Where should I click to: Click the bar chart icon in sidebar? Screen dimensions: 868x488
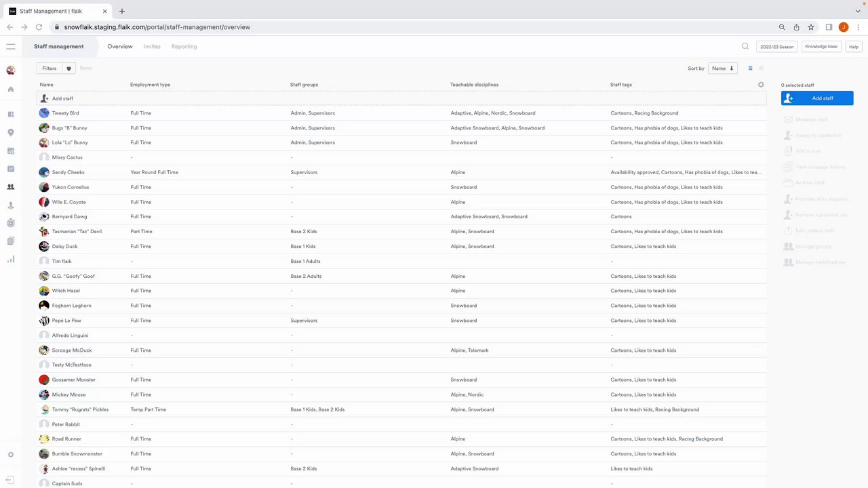point(11,259)
